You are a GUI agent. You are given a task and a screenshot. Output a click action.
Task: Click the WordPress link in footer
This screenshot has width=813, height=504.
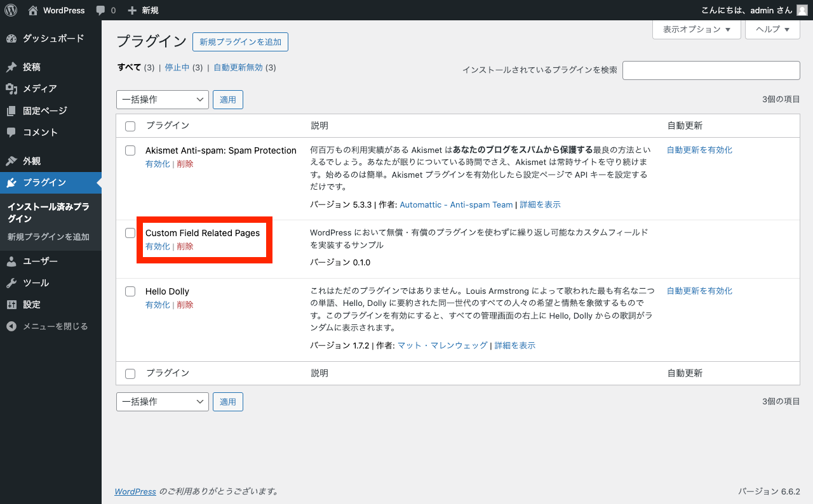coord(135,492)
